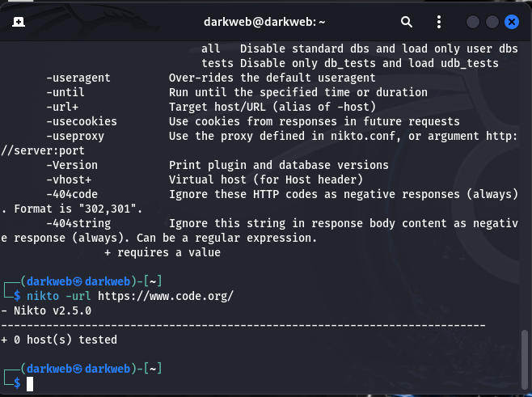Click the window title darkweb@darkweb:~
Screen dimensions: 532x397
point(266,22)
